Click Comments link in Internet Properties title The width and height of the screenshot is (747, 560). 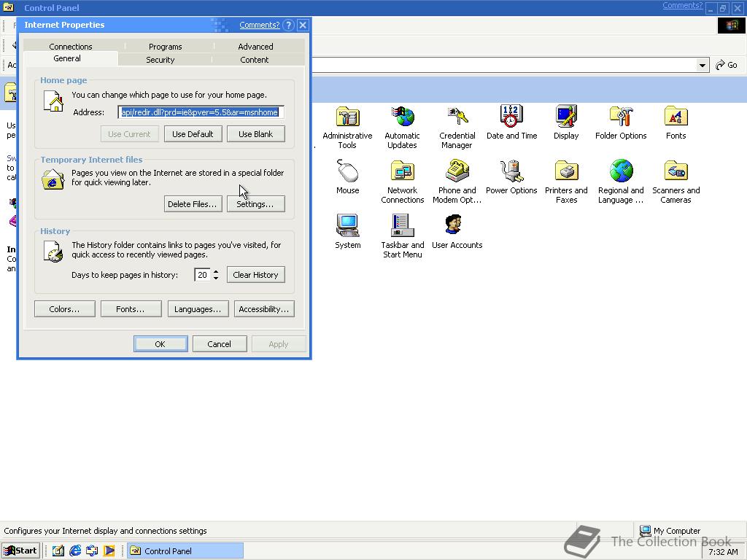(260, 25)
